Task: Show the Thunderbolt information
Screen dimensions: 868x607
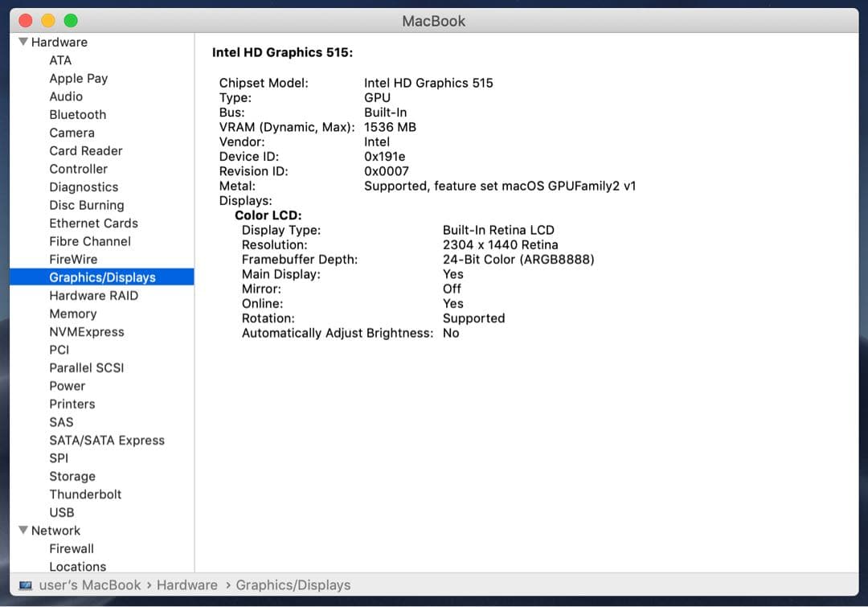Action: (x=85, y=494)
